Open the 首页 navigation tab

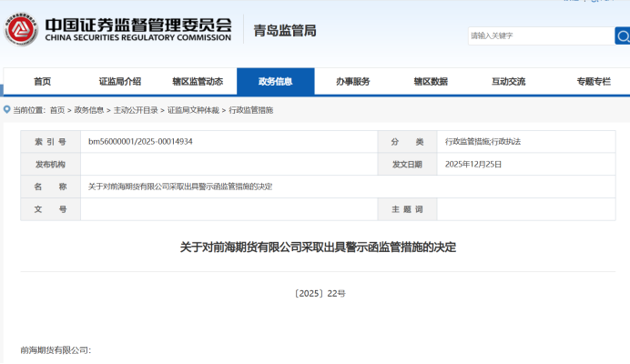pos(42,82)
